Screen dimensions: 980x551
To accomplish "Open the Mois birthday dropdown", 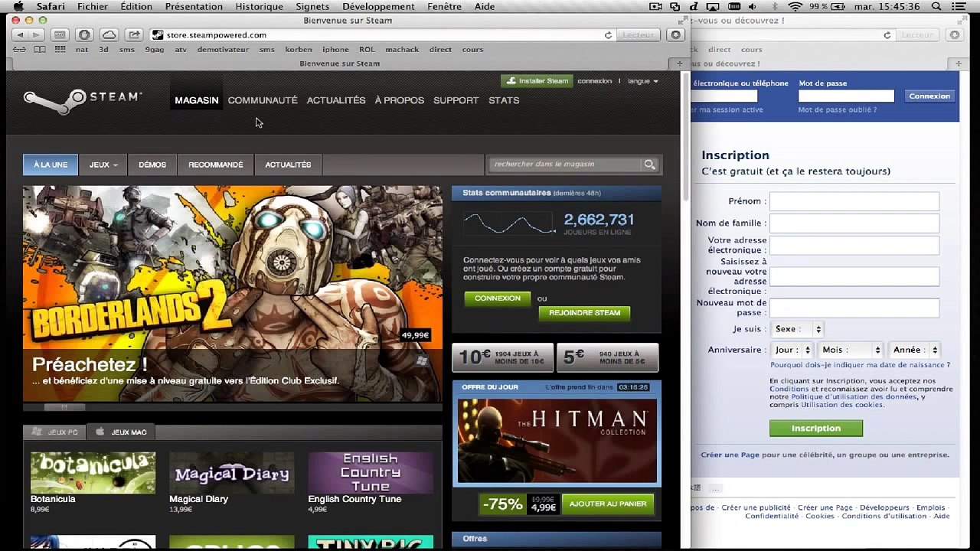I will [850, 350].
